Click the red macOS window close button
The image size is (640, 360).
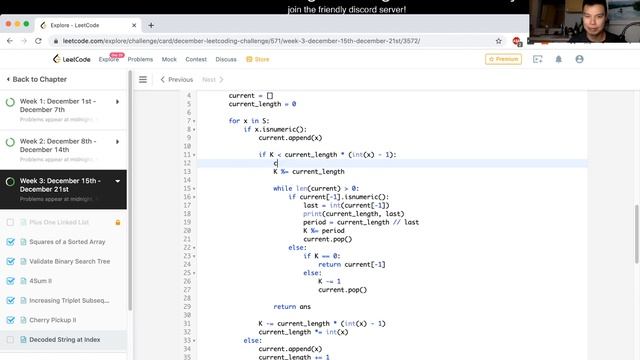8,24
